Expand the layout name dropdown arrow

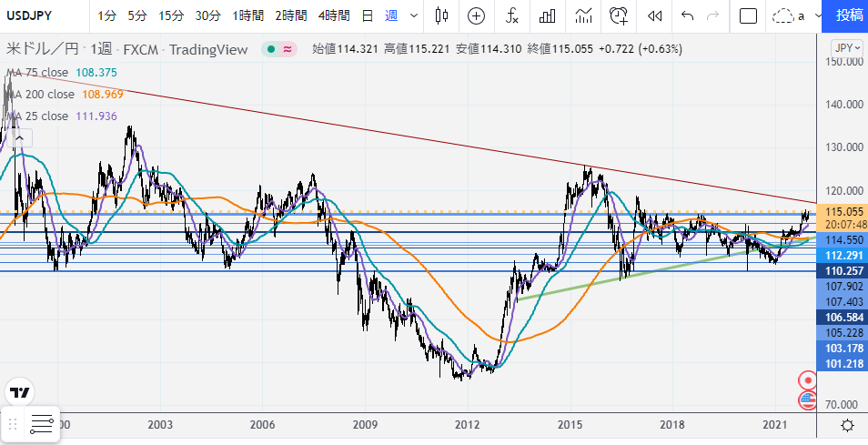(x=818, y=16)
